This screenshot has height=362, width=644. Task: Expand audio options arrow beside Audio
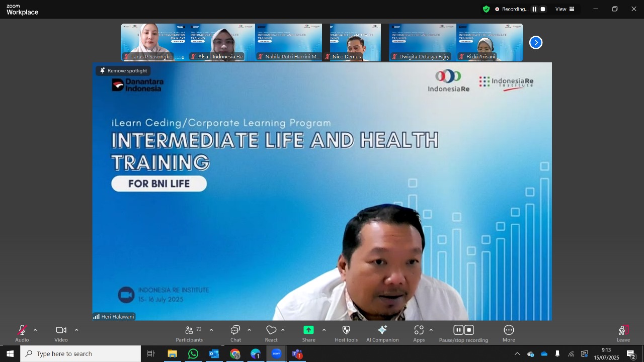click(35, 330)
